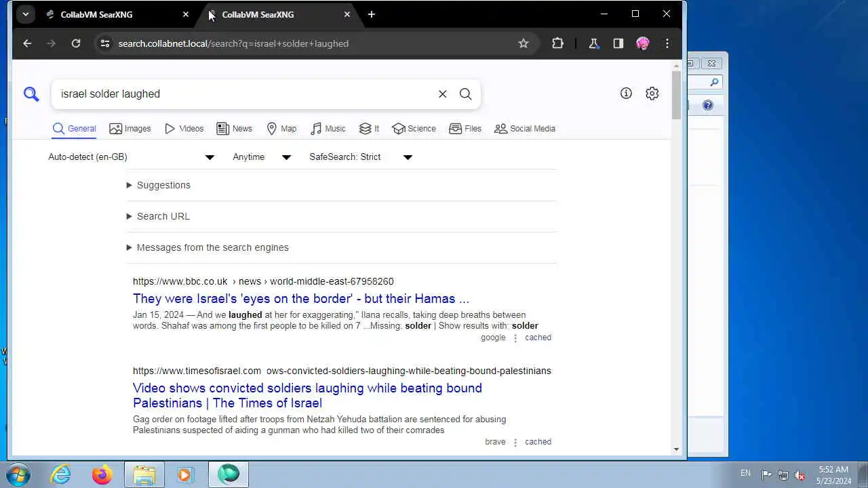Screen dimensions: 868x488
Task: Click the brave engine label under second result
Action: coord(495,442)
